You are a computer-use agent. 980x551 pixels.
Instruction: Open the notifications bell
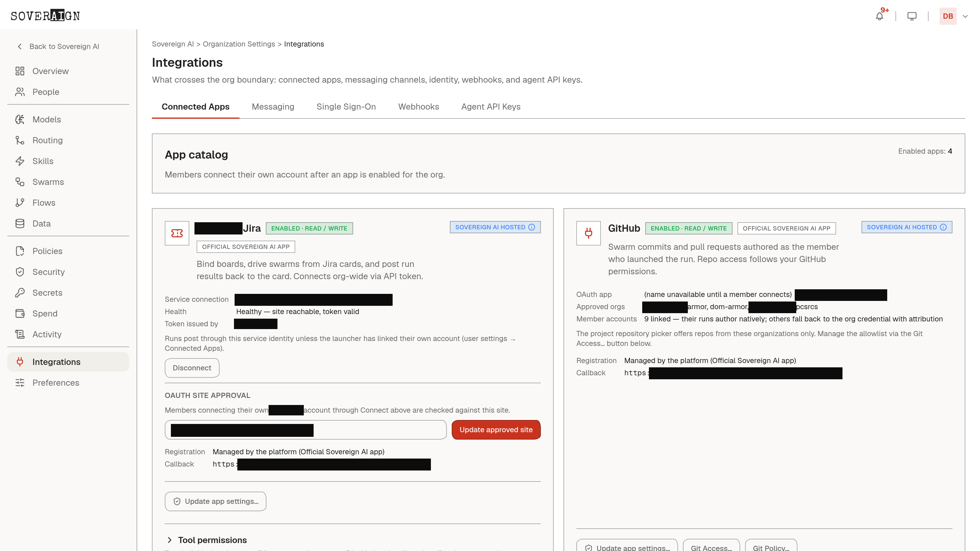tap(879, 16)
